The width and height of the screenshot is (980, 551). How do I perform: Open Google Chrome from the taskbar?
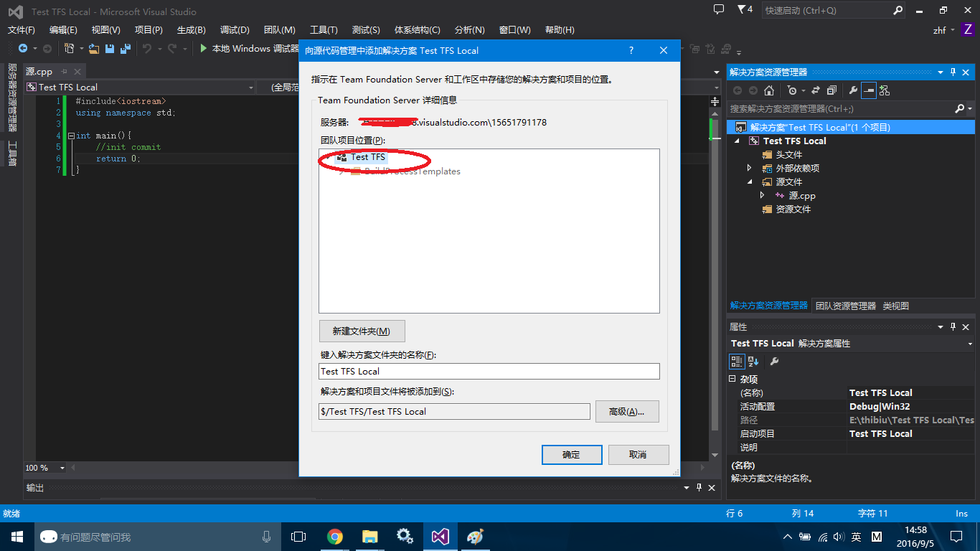[335, 536]
